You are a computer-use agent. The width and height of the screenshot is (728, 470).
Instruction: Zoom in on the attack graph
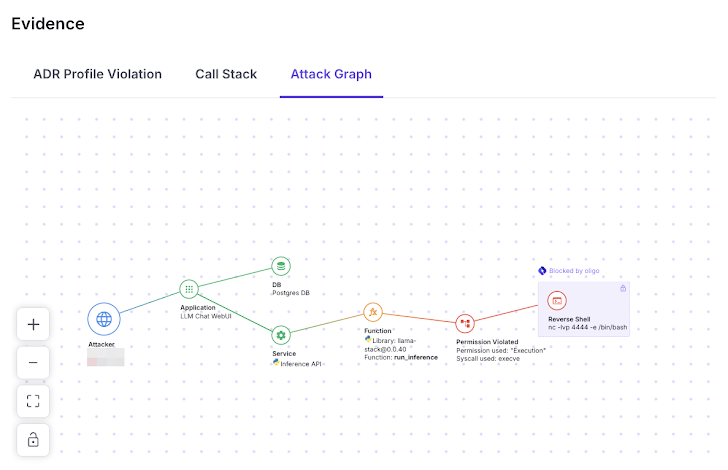tap(33, 325)
